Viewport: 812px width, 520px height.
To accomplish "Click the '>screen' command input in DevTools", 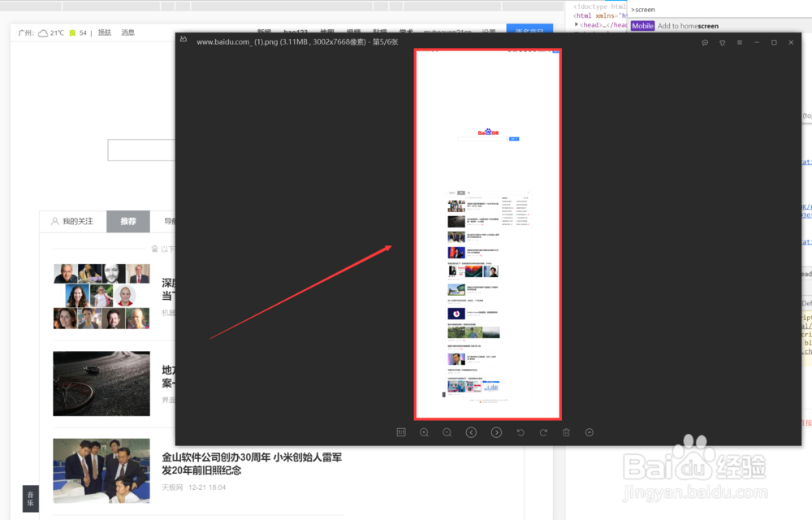I will coord(719,9).
